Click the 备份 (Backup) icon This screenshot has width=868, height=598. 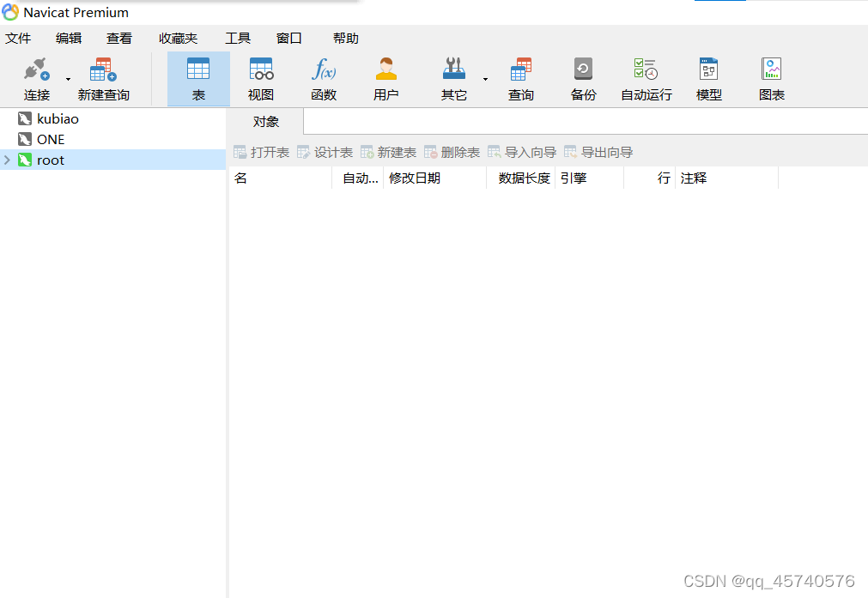(x=583, y=77)
